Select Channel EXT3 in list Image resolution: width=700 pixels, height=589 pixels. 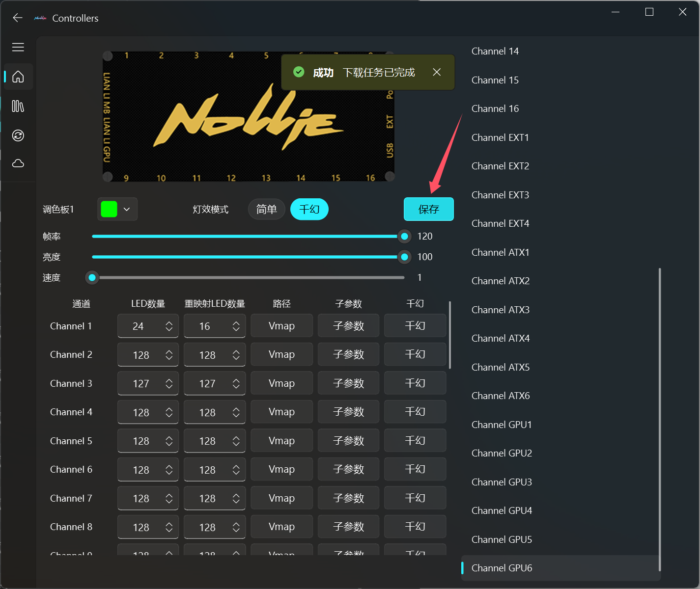click(x=560, y=195)
